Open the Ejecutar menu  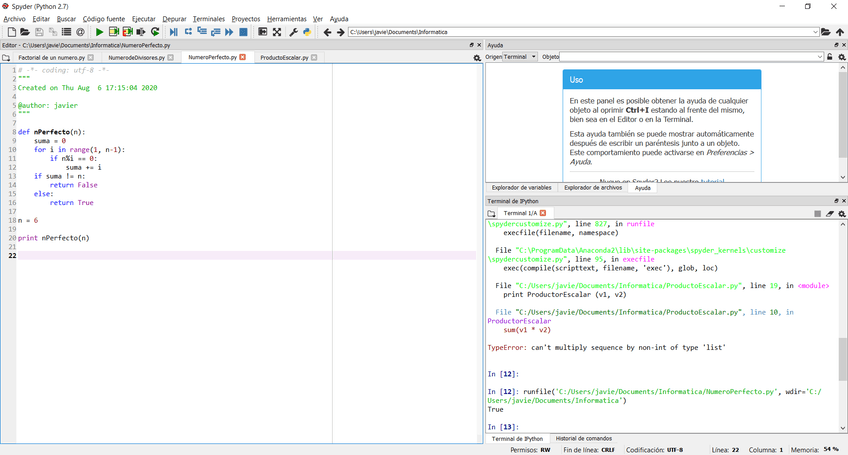[143, 19]
